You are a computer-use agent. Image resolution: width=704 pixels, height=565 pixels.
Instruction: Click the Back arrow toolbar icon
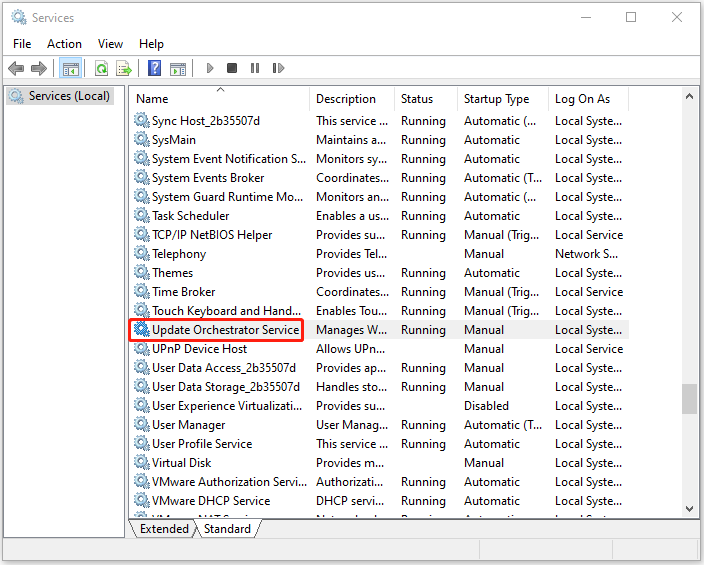[16, 68]
